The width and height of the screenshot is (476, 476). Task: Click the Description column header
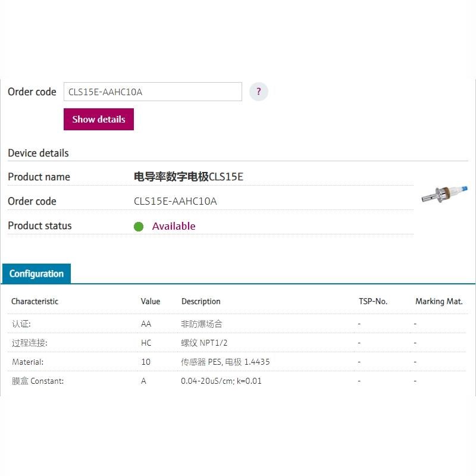pyautogui.click(x=201, y=302)
